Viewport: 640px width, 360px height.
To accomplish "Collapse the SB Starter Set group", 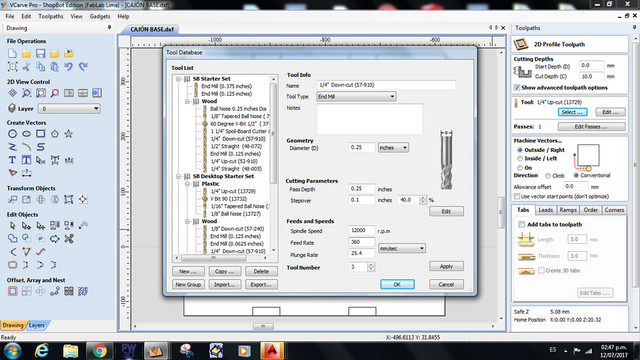I will point(178,79).
